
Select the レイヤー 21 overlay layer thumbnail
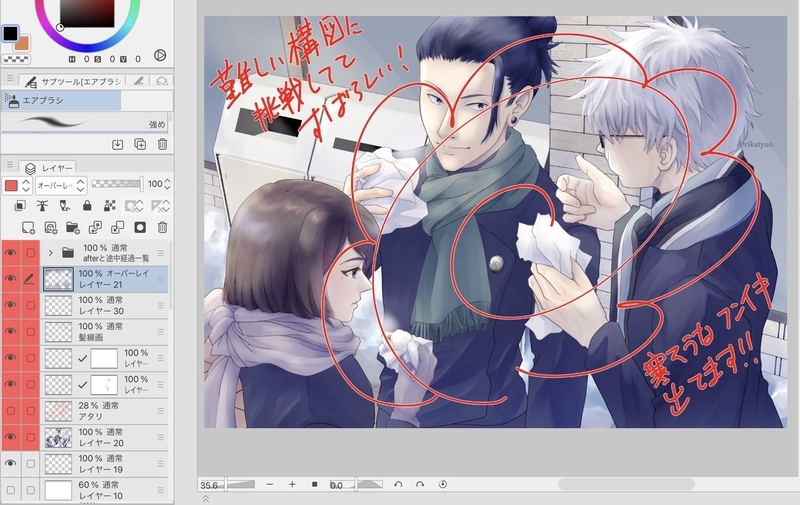tap(58, 279)
